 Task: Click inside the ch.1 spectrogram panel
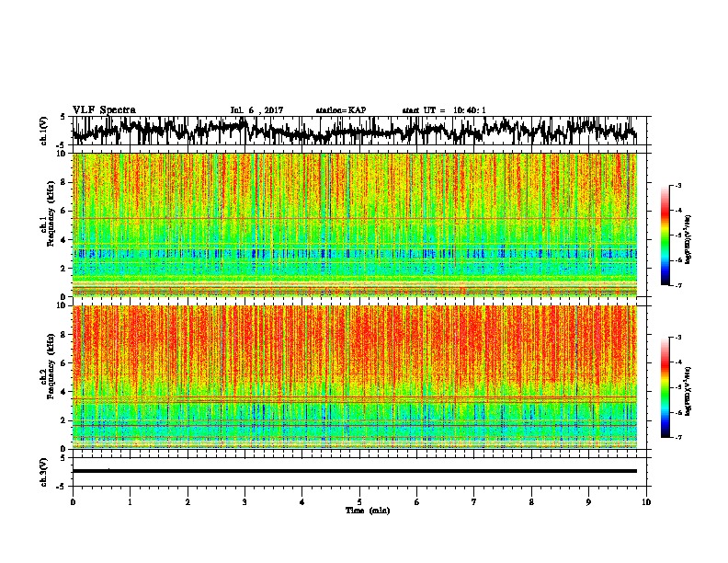click(x=355, y=224)
